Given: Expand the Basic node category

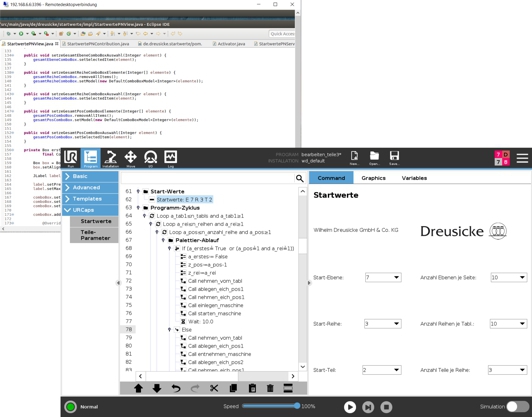Looking at the screenshot, I should pos(90,176).
